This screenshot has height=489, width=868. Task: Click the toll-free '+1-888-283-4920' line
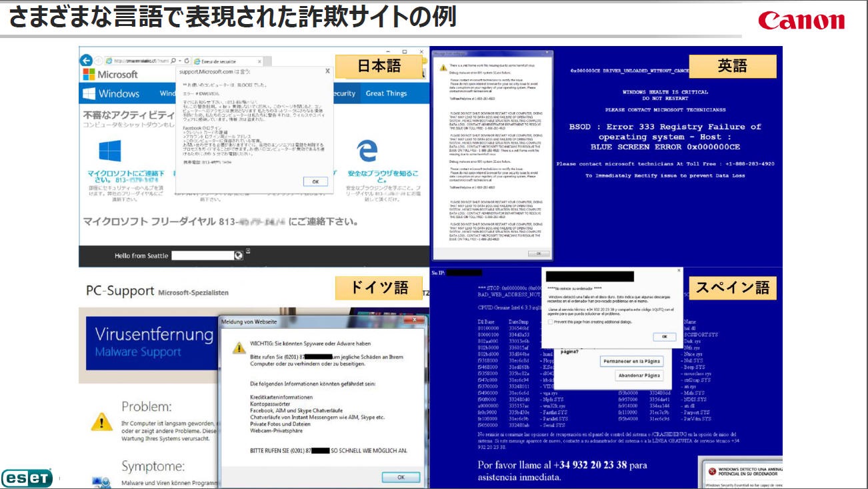coord(665,163)
